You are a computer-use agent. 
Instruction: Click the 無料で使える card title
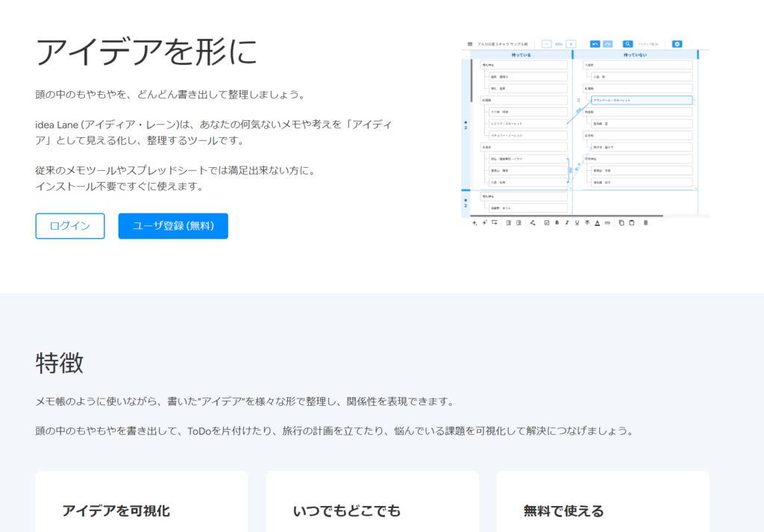tap(564, 510)
